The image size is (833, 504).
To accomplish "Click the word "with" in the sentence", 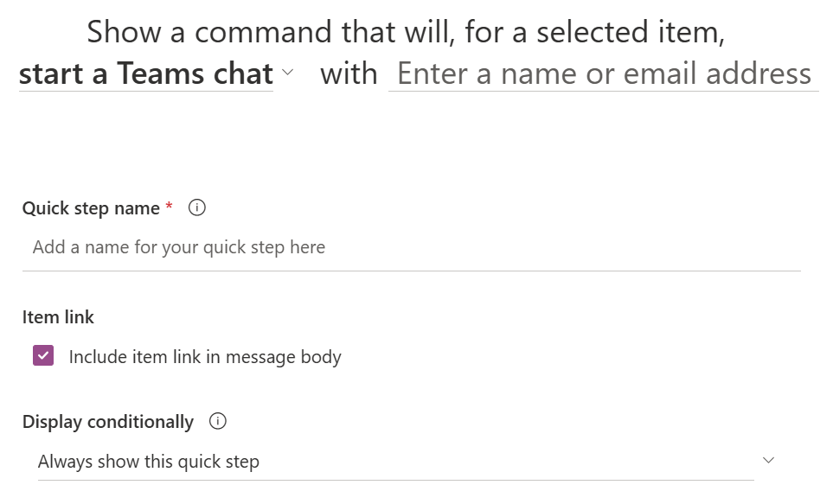I will (x=349, y=74).
